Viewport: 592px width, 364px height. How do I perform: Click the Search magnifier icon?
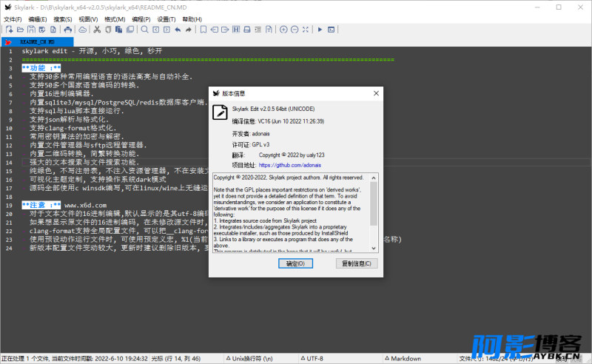[x=144, y=30]
